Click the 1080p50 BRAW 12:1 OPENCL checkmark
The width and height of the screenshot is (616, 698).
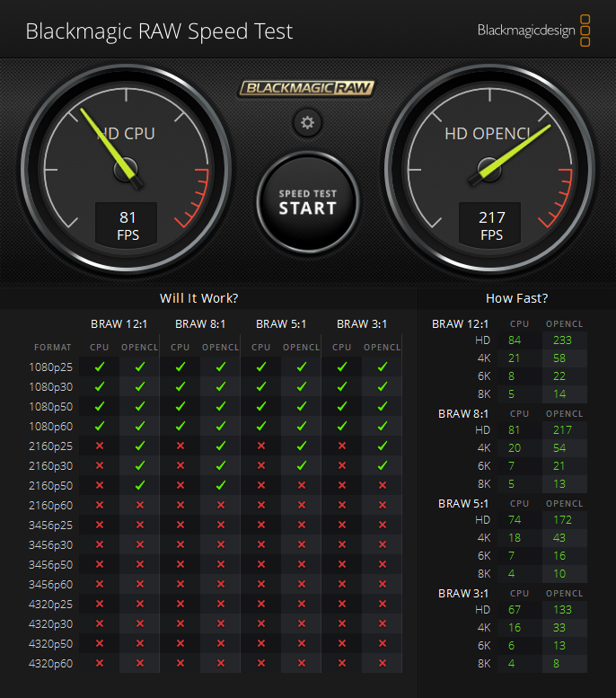(140, 406)
